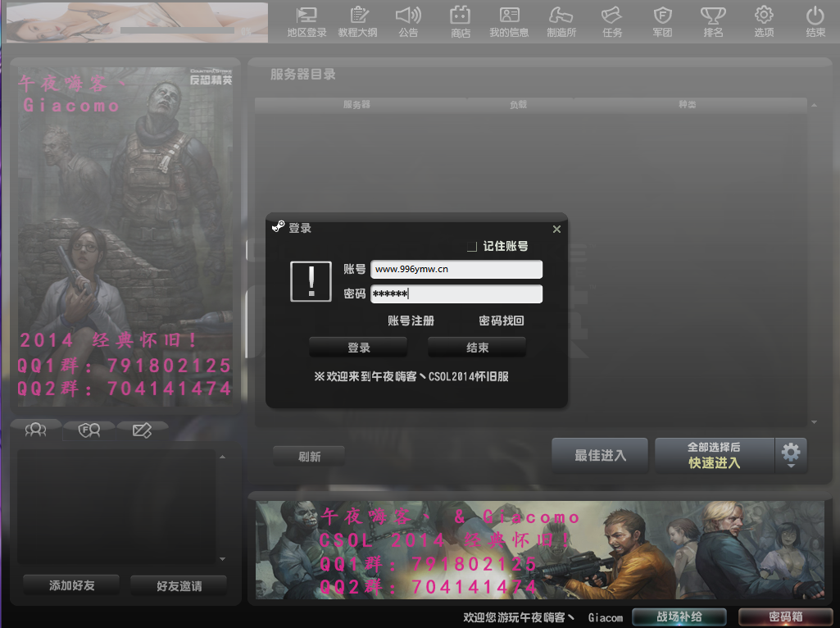Switch to the message notes tab icon

coord(142,430)
